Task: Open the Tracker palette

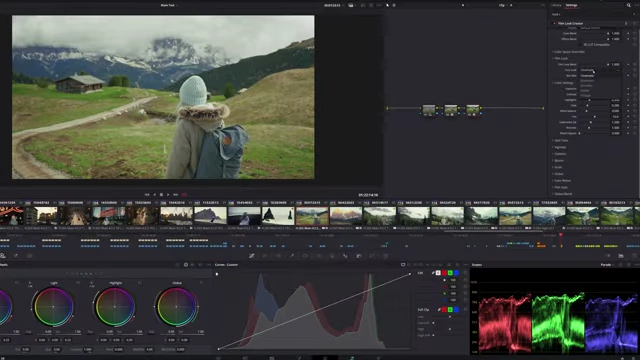Action: [x=319, y=256]
